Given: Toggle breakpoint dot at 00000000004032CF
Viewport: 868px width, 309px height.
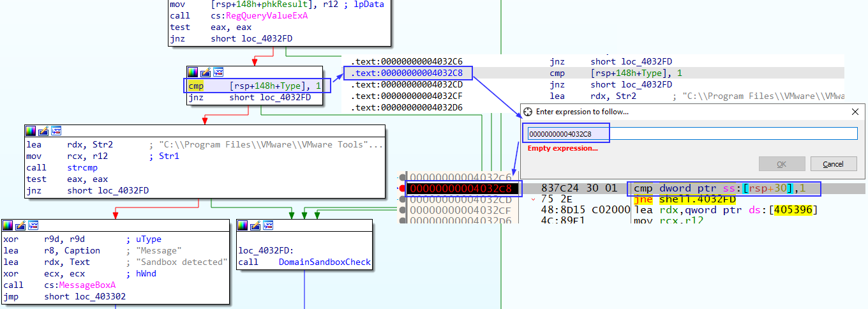Looking at the screenshot, I should click(x=402, y=210).
